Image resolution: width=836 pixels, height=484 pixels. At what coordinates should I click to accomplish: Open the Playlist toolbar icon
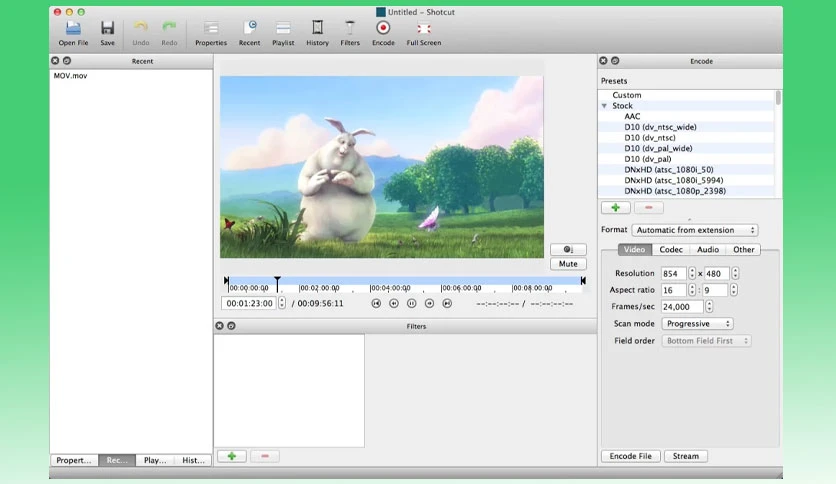[x=283, y=33]
